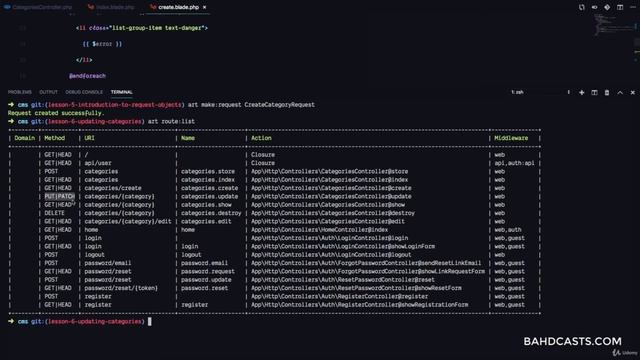
Task: Click the URI column header
Action: tap(89, 138)
